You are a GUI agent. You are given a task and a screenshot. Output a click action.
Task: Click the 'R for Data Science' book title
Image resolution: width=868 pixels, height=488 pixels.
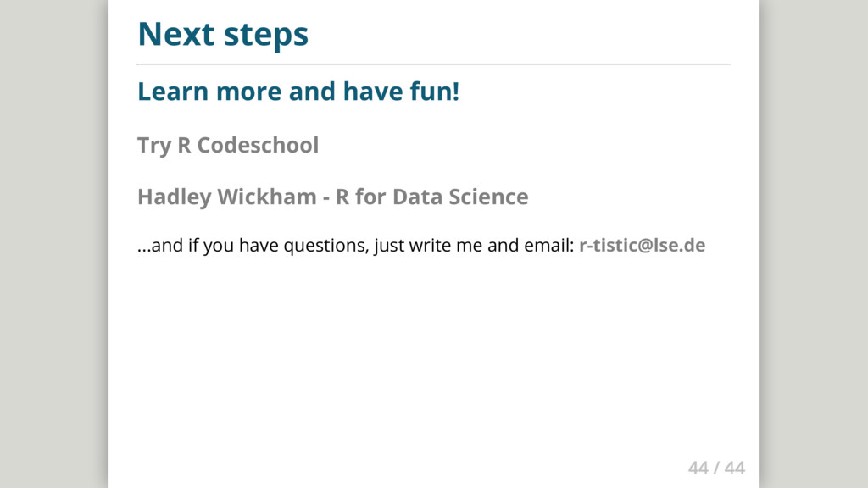click(431, 197)
